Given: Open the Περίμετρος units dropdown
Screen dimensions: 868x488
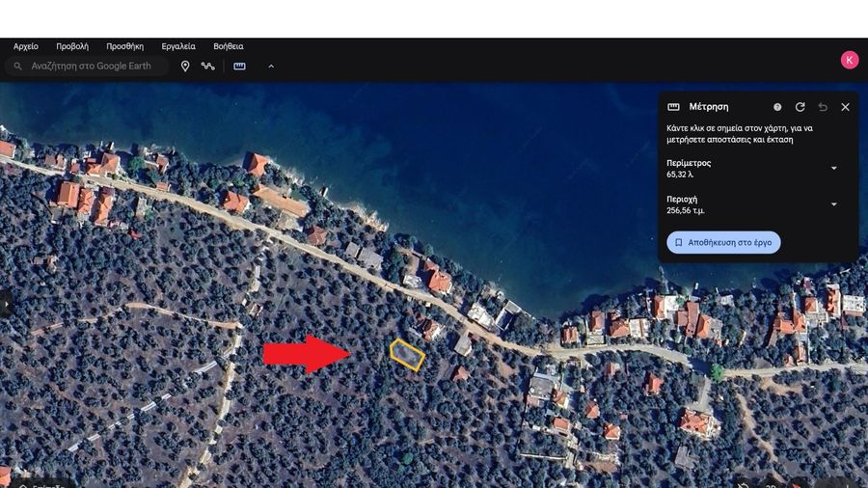Looking at the screenshot, I should point(833,168).
